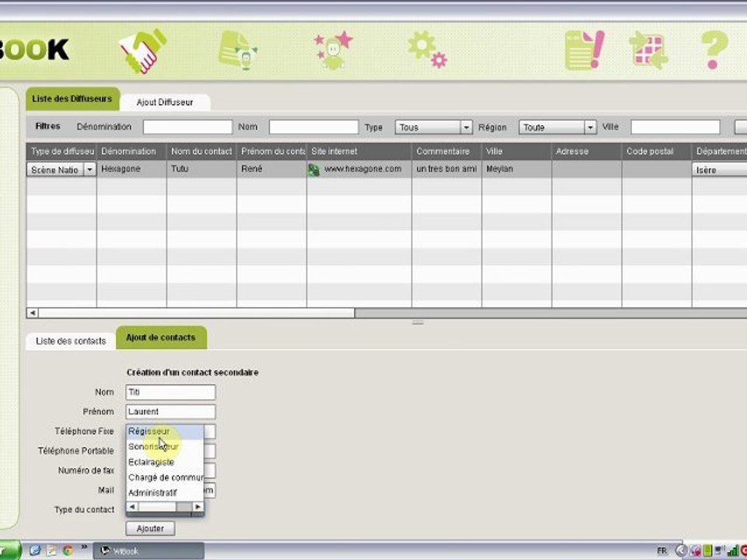
Task: Click the René first name cell
Action: [x=272, y=170]
